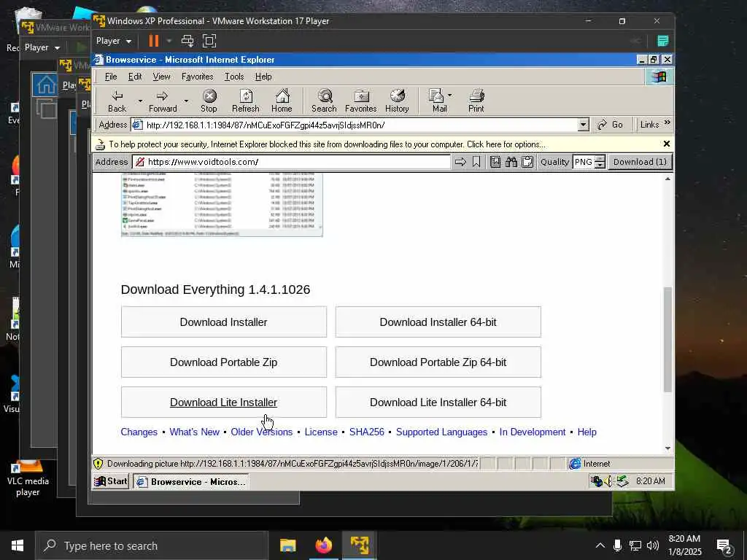Open File Explorer on Windows taskbar
The height and width of the screenshot is (560, 747).
coord(287,545)
